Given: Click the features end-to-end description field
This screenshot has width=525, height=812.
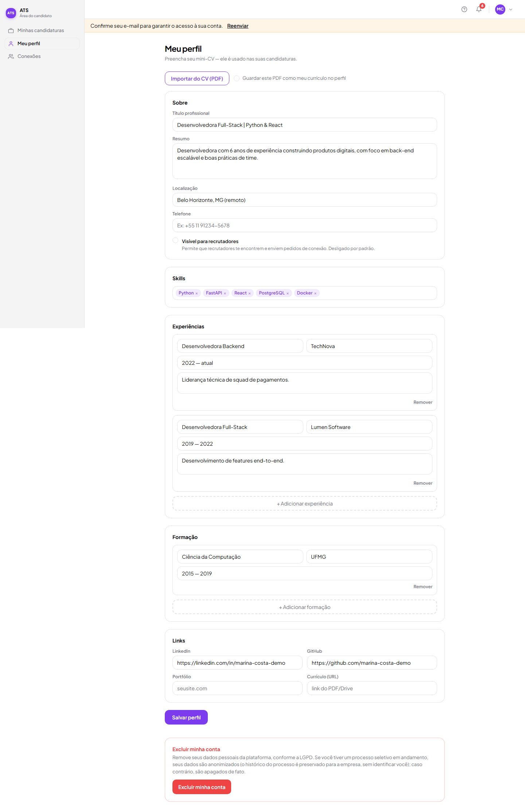Looking at the screenshot, I should tap(305, 464).
